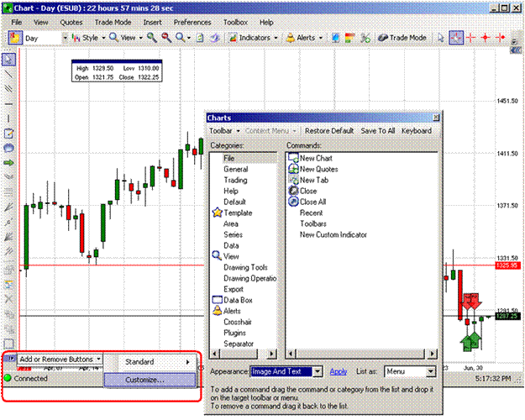Select the Drawing Tools category
This screenshot has height=420, width=525.
[x=245, y=268]
